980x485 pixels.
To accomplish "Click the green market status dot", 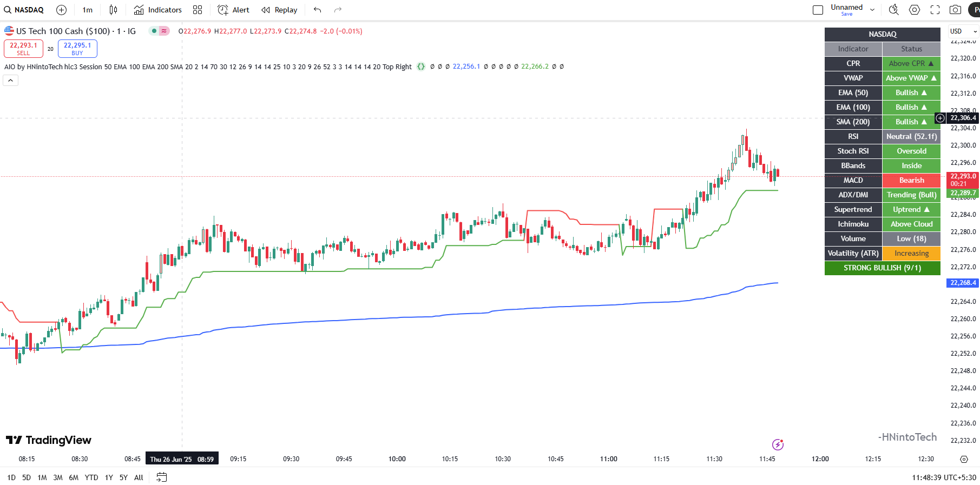I will [154, 31].
